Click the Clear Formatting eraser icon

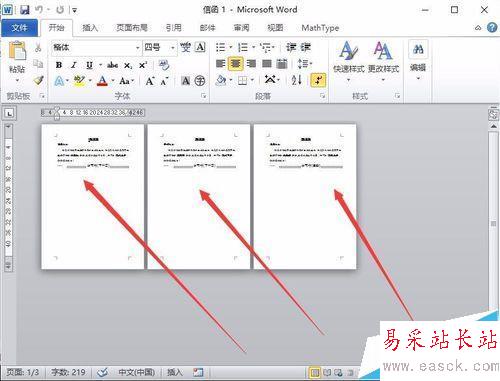[164, 65]
